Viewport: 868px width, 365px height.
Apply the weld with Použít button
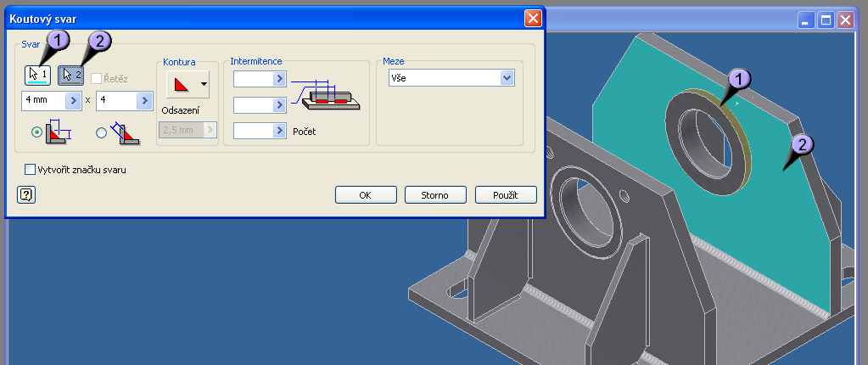pyautogui.click(x=506, y=195)
